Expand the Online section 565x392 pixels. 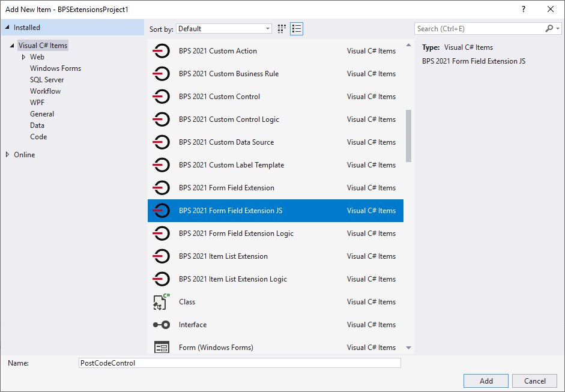[7, 154]
